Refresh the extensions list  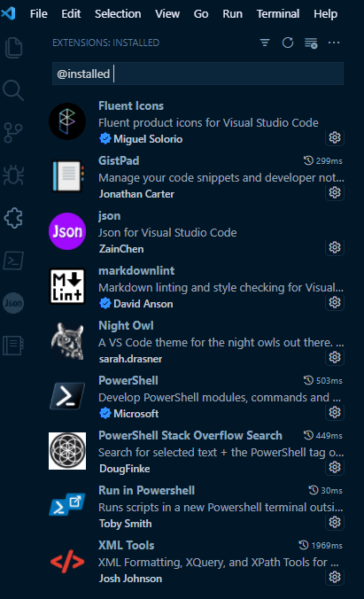(x=288, y=43)
